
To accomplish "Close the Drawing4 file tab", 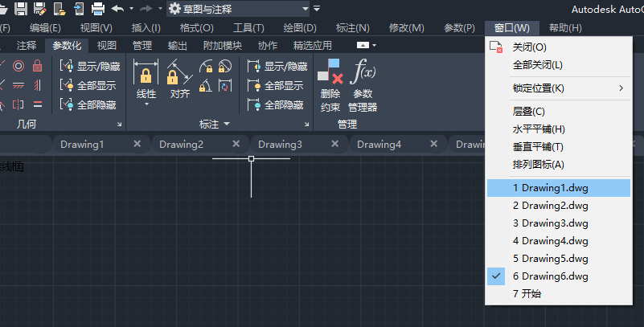I will click(x=433, y=144).
